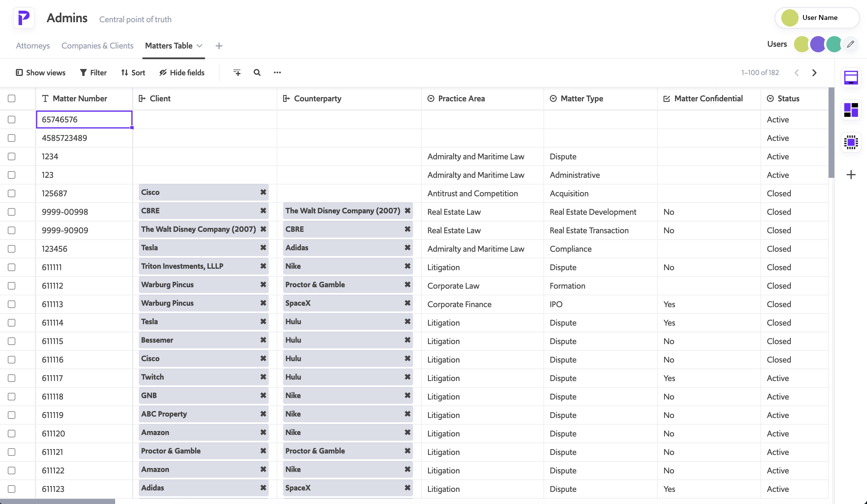Remove Adidas counterparty from row 123456

[408, 247]
